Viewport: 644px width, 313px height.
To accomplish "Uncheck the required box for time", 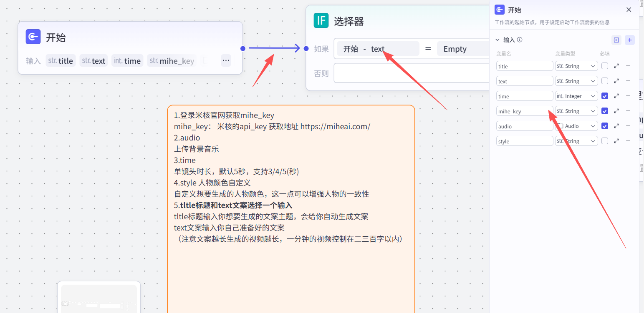I will pyautogui.click(x=605, y=96).
